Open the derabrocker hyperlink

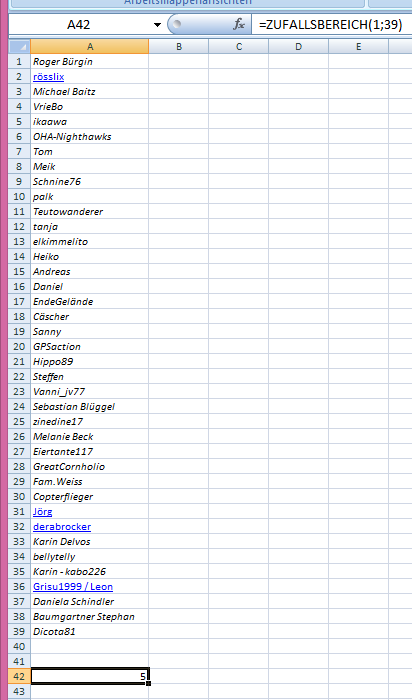click(x=62, y=527)
